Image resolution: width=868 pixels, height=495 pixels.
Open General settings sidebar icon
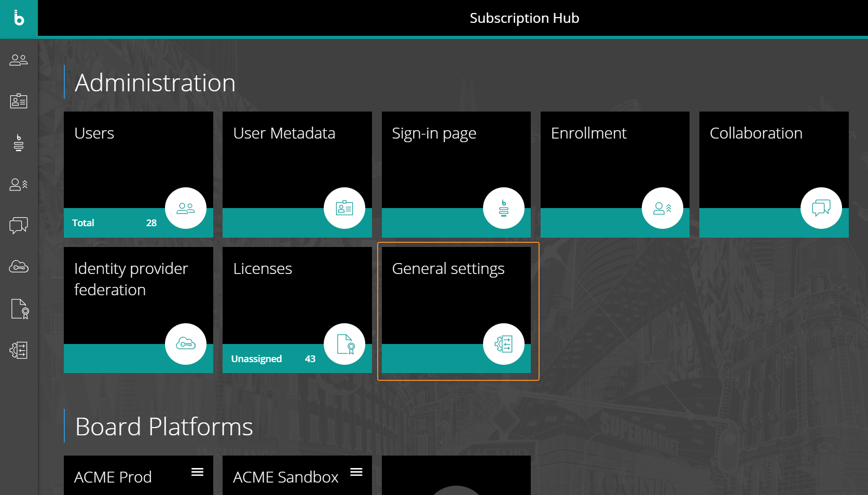(x=19, y=350)
